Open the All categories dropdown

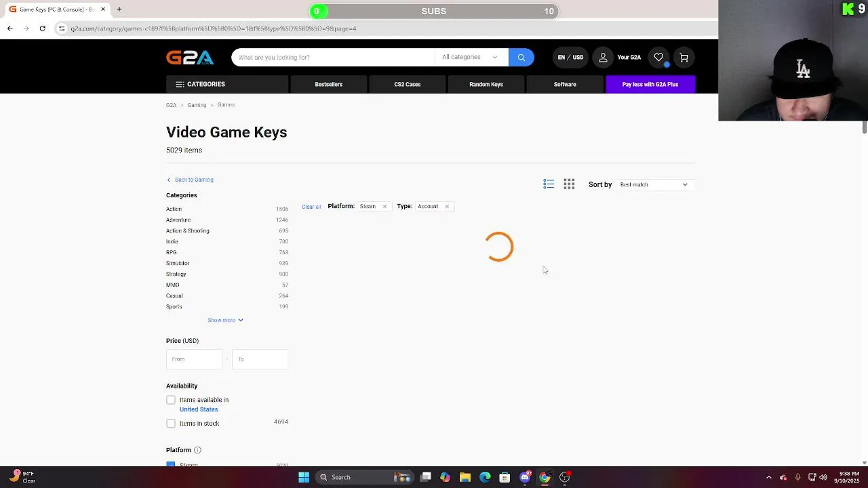click(x=471, y=58)
